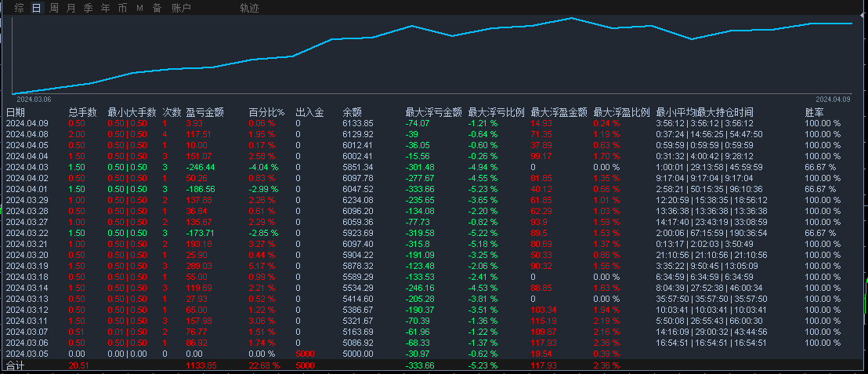Open the 币 currency tab
Image resolution: width=868 pixels, height=374 pixels.
[x=122, y=8]
